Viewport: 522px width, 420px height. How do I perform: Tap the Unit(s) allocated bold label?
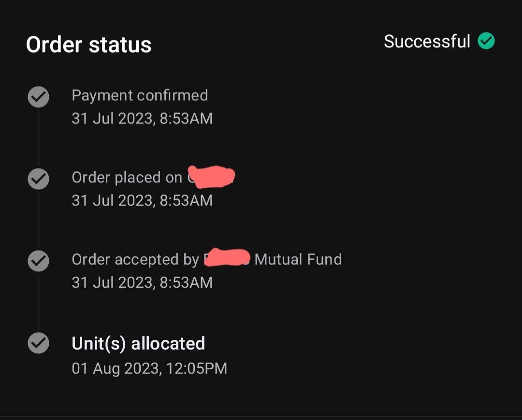pos(138,344)
